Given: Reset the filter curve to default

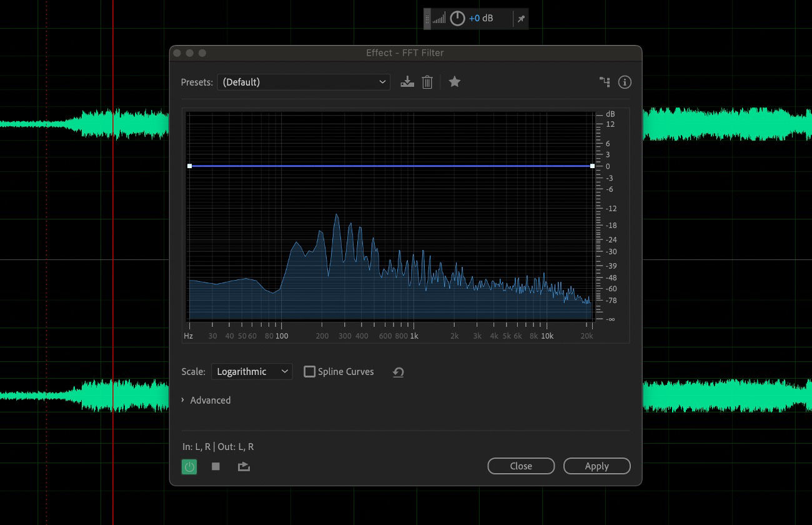Looking at the screenshot, I should [x=398, y=371].
